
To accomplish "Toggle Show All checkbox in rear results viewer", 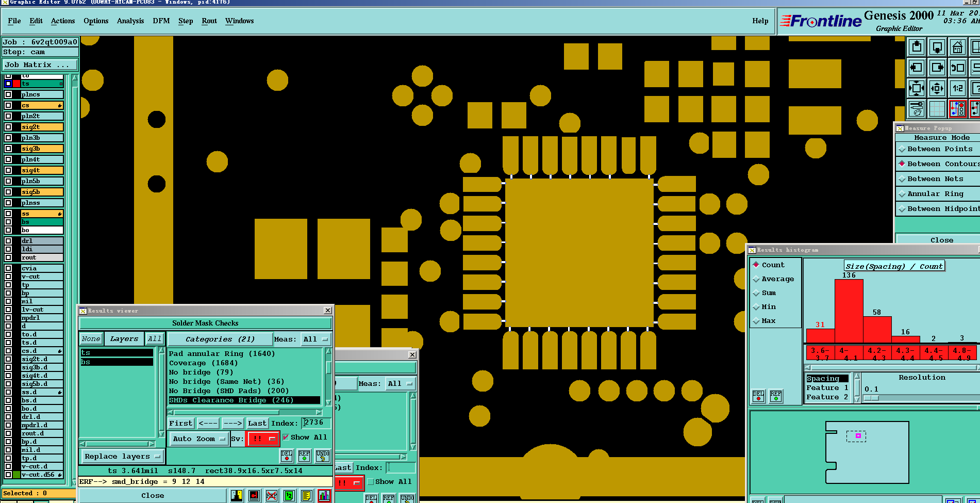I will pyautogui.click(x=370, y=481).
